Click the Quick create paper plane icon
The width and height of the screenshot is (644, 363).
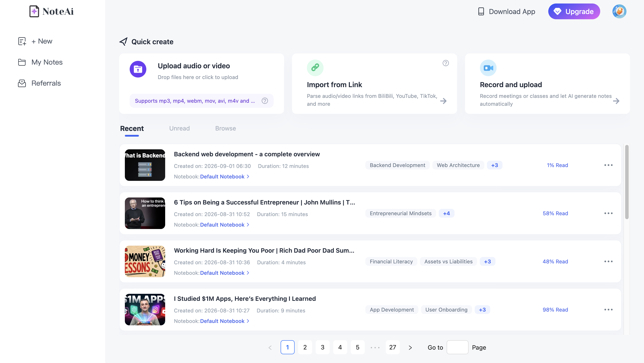click(x=123, y=41)
